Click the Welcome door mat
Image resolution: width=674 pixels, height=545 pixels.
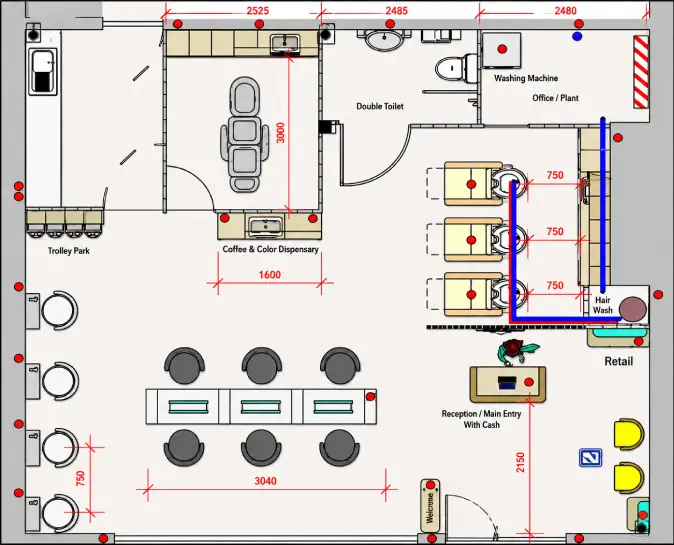(x=430, y=505)
